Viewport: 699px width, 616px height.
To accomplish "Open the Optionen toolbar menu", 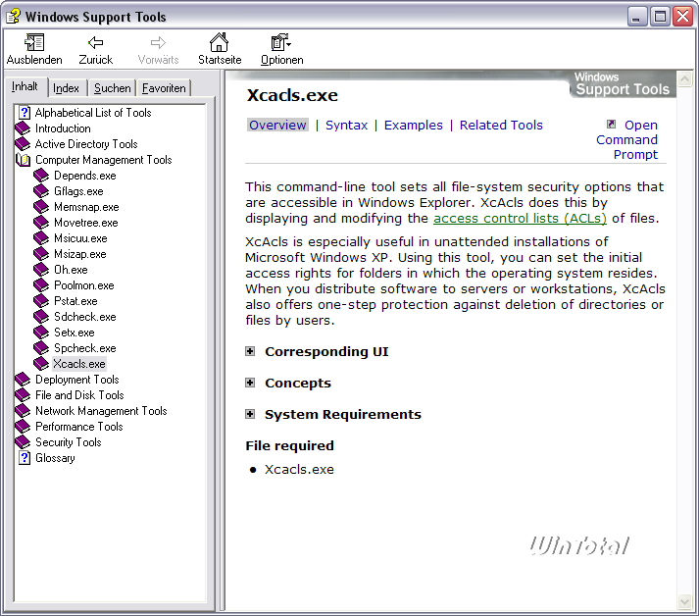I will (x=281, y=42).
